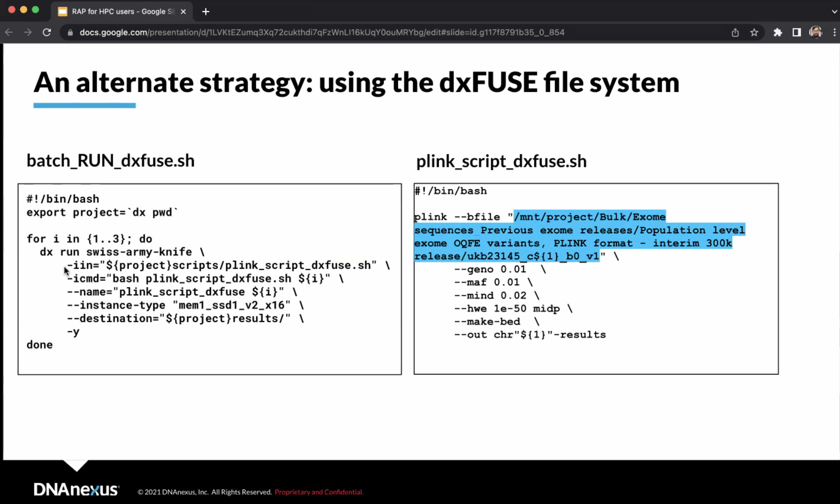
Task: Click the 'dx run swiss-army-knife' line
Action: pyautogui.click(x=122, y=252)
